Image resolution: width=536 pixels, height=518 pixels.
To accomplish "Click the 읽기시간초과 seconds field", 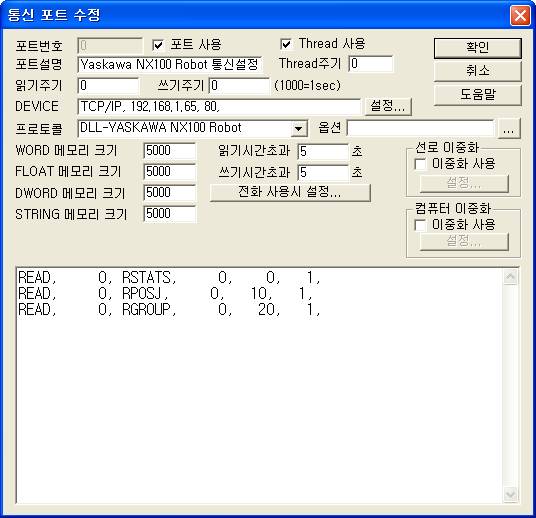I will click(323, 152).
